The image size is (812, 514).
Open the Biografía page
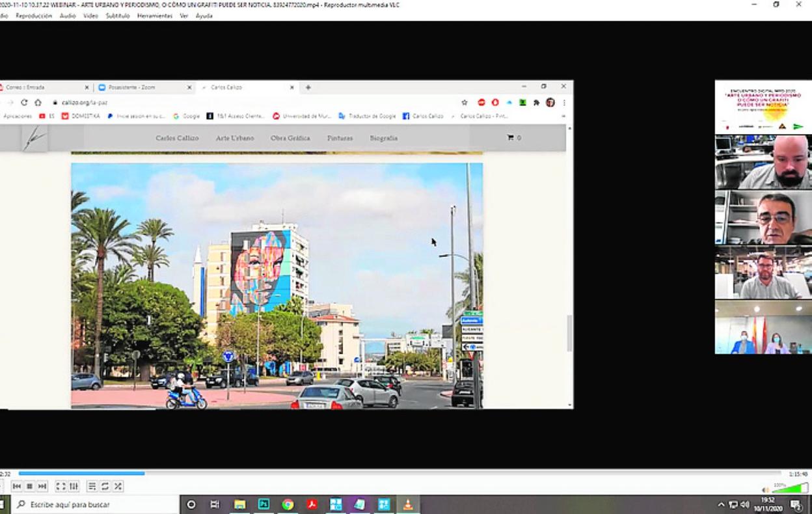383,138
